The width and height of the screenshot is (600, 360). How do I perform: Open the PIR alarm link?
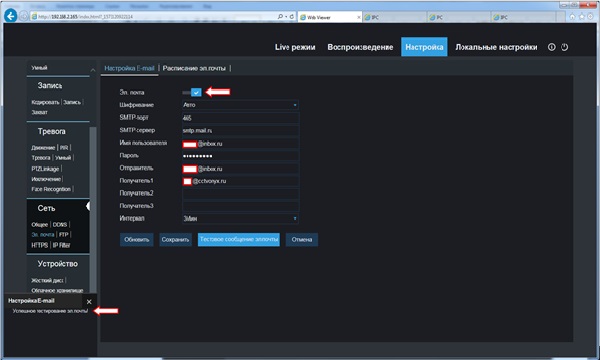tap(64, 148)
